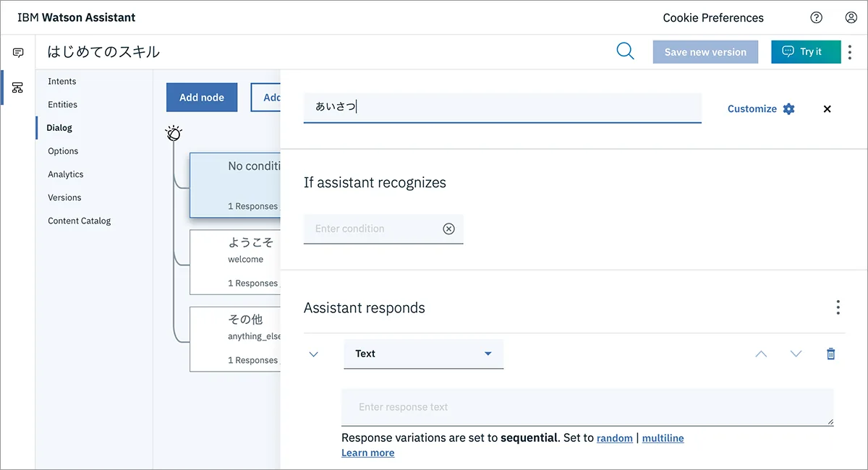Click the はじめてのスキル skill name
The width and height of the screenshot is (868, 470).
click(x=103, y=52)
